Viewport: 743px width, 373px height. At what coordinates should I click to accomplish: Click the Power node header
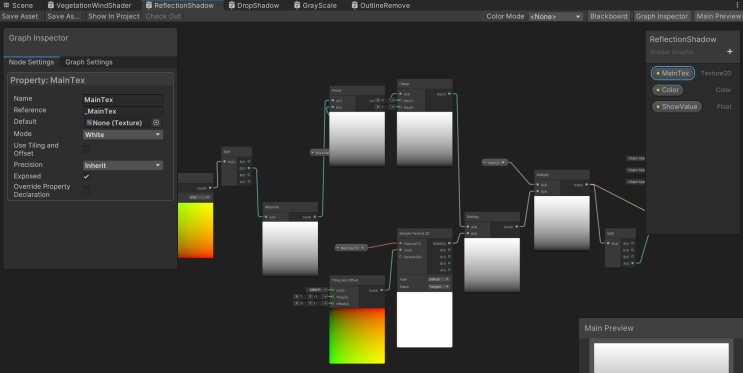(x=357, y=91)
